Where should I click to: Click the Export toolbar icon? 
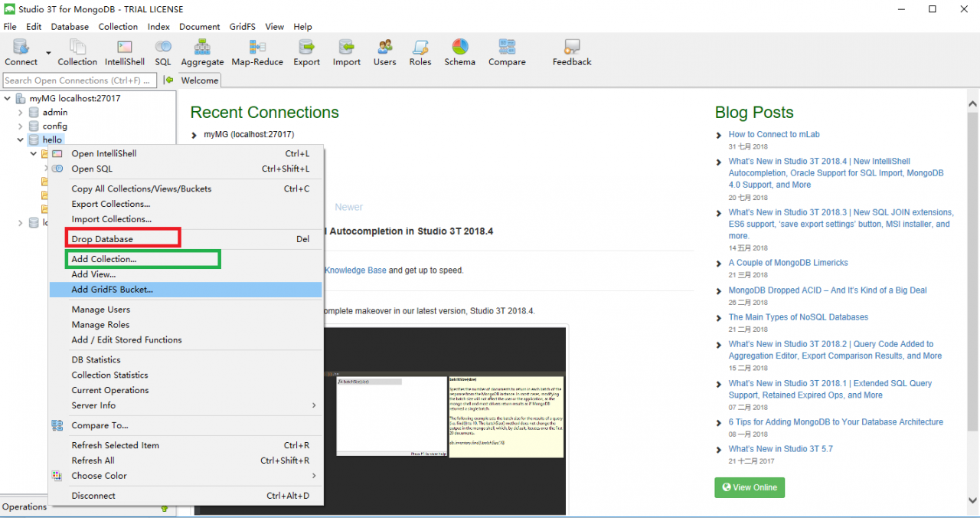click(x=306, y=52)
